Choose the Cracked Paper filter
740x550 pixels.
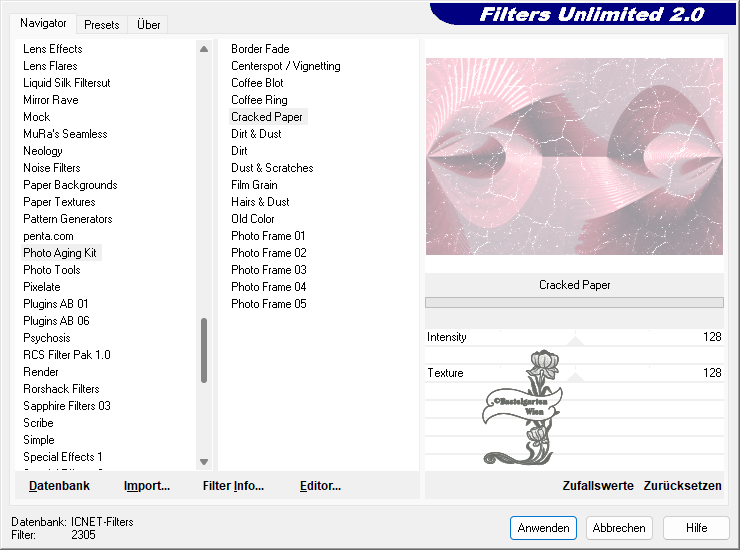pyautogui.click(x=267, y=117)
